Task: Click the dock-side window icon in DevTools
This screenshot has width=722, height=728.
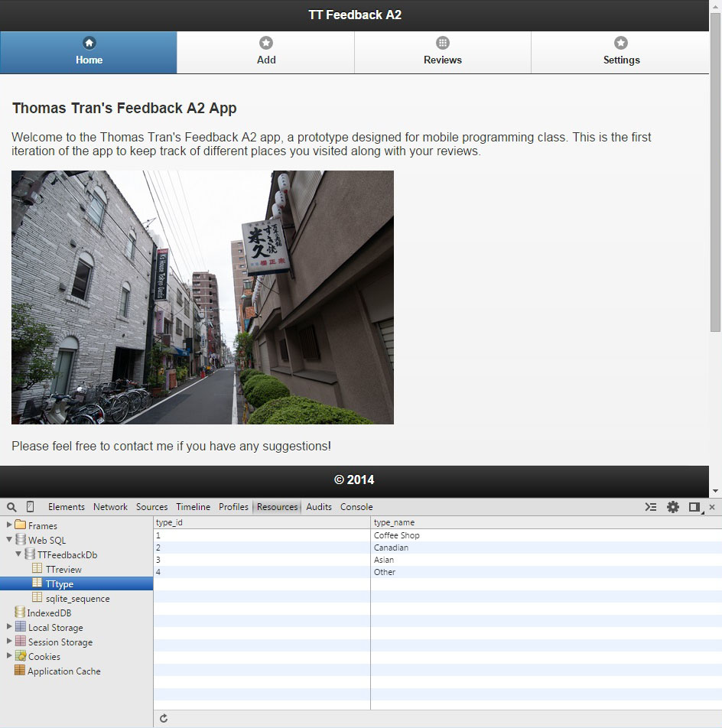Action: tap(694, 507)
